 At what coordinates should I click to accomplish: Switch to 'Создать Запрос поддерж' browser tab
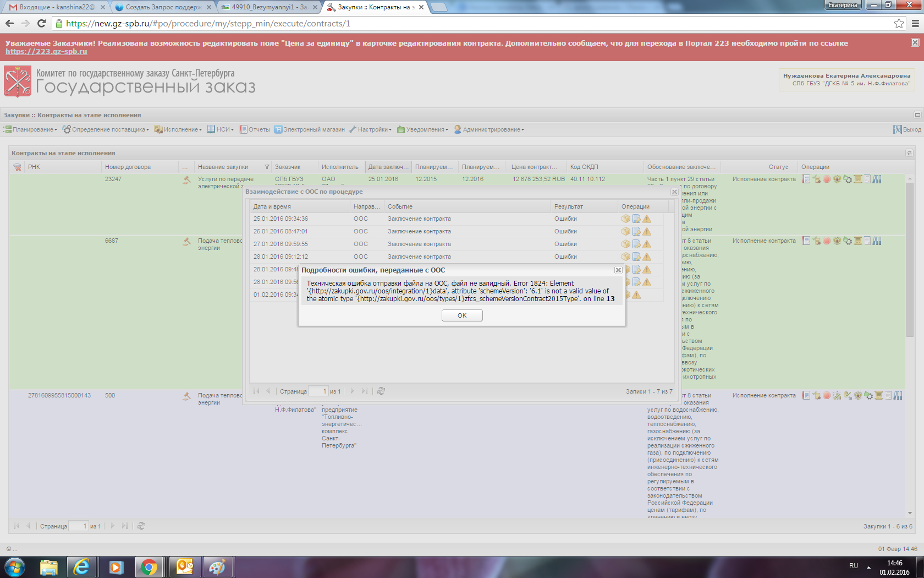coord(164,7)
